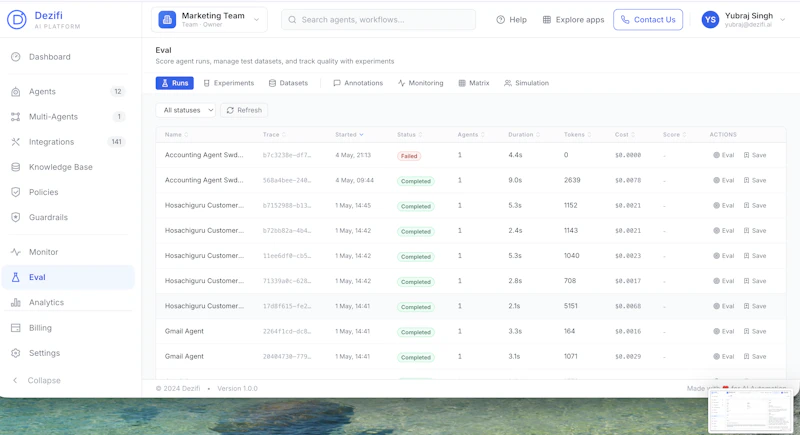The image size is (800, 435).
Task: Click Eval for the 1152-token run
Action: (x=723, y=206)
